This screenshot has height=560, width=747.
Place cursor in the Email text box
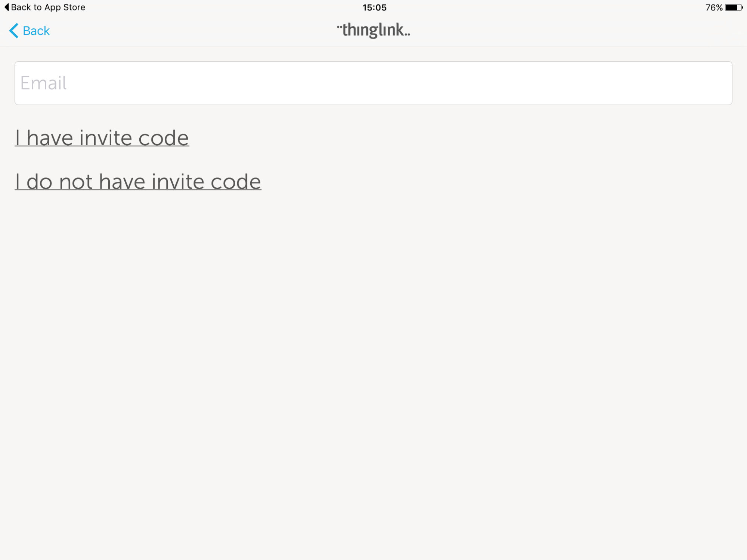pos(373,83)
